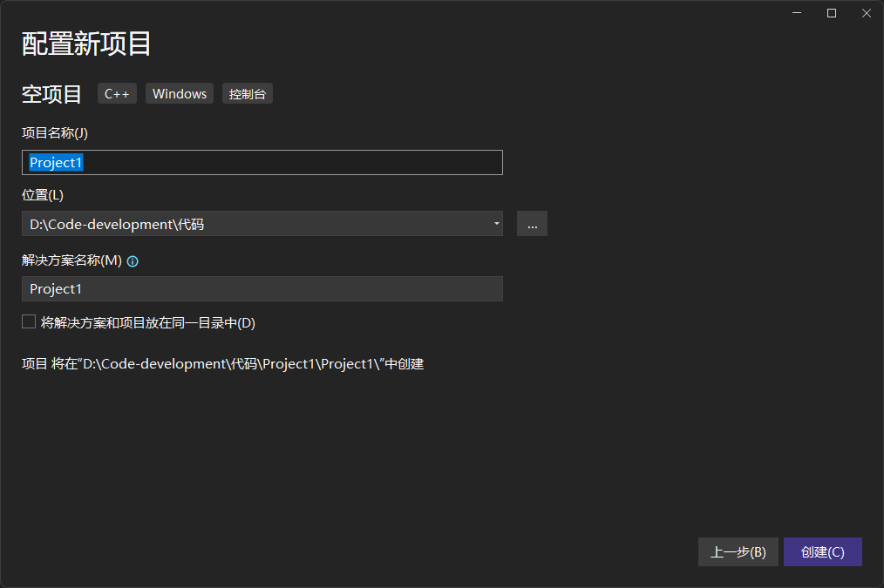Maximize the 配置新项目 window
The height and width of the screenshot is (588, 884).
832,13
